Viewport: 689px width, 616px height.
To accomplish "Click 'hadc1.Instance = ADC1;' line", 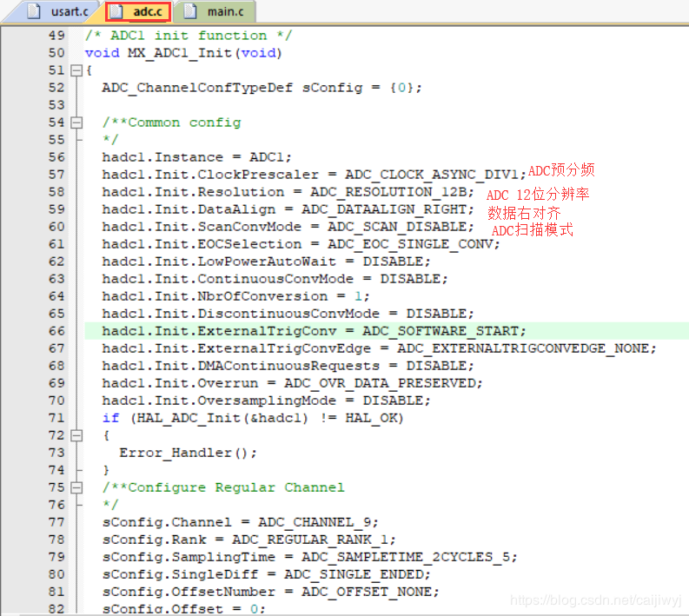I will [197, 157].
